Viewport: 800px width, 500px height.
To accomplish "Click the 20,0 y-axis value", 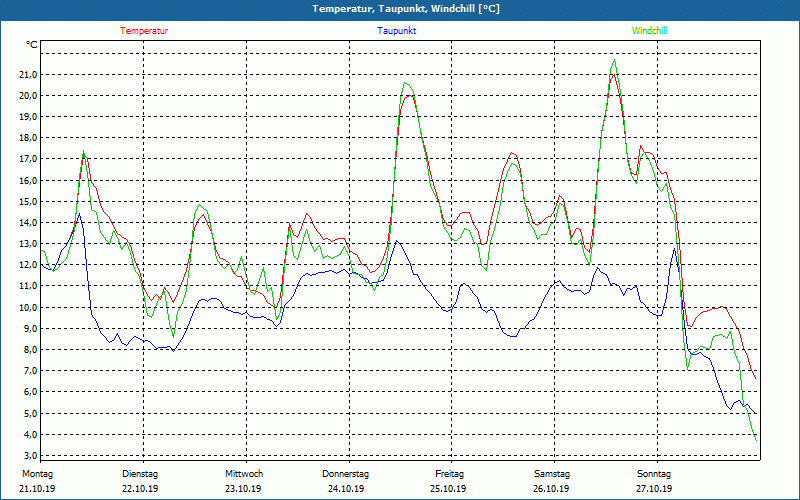I will coord(29,95).
